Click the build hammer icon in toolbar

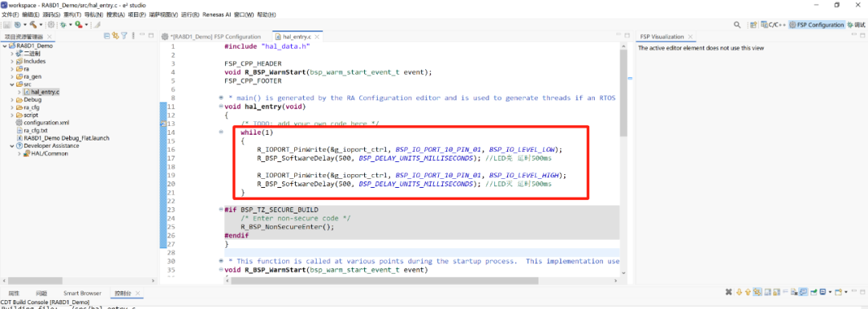click(x=33, y=24)
